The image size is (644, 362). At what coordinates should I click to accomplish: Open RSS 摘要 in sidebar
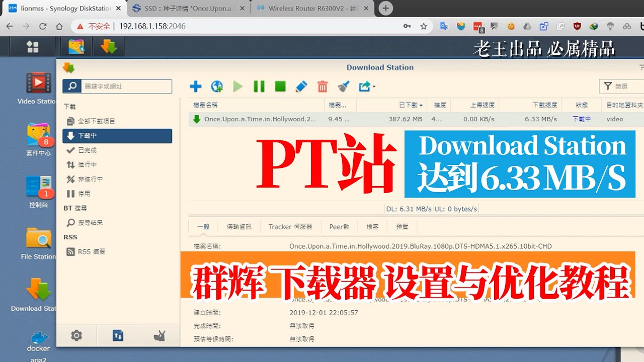[x=117, y=252]
